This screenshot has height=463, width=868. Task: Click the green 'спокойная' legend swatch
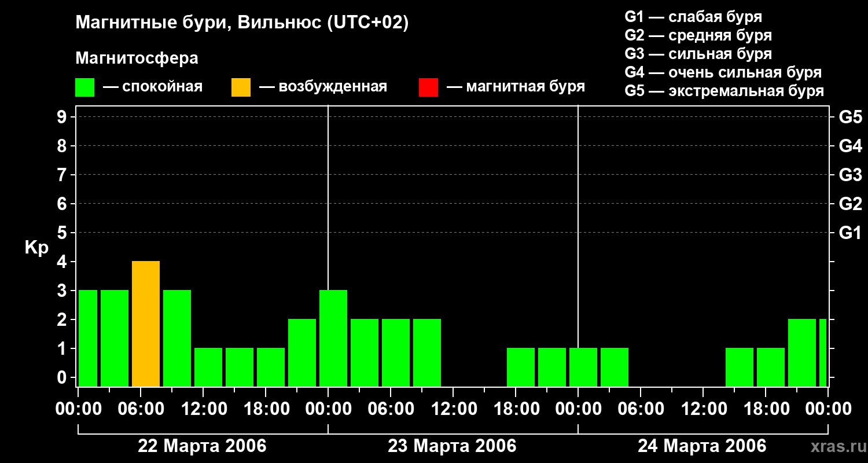(85, 87)
